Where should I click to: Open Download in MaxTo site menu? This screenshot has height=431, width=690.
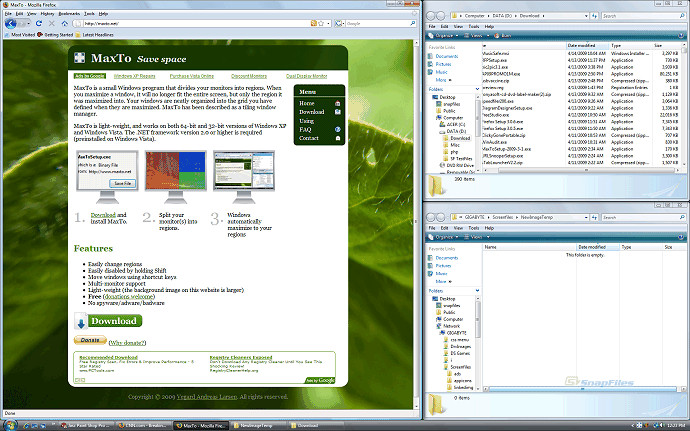coord(312,112)
